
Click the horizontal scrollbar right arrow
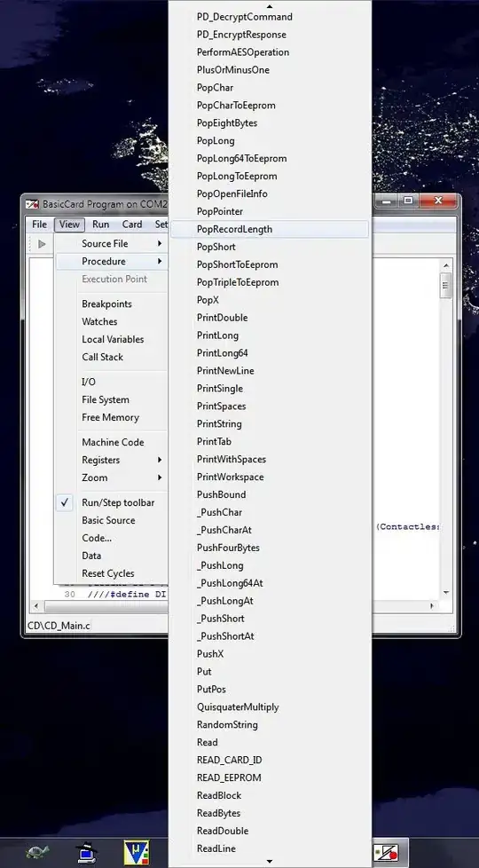(x=431, y=606)
